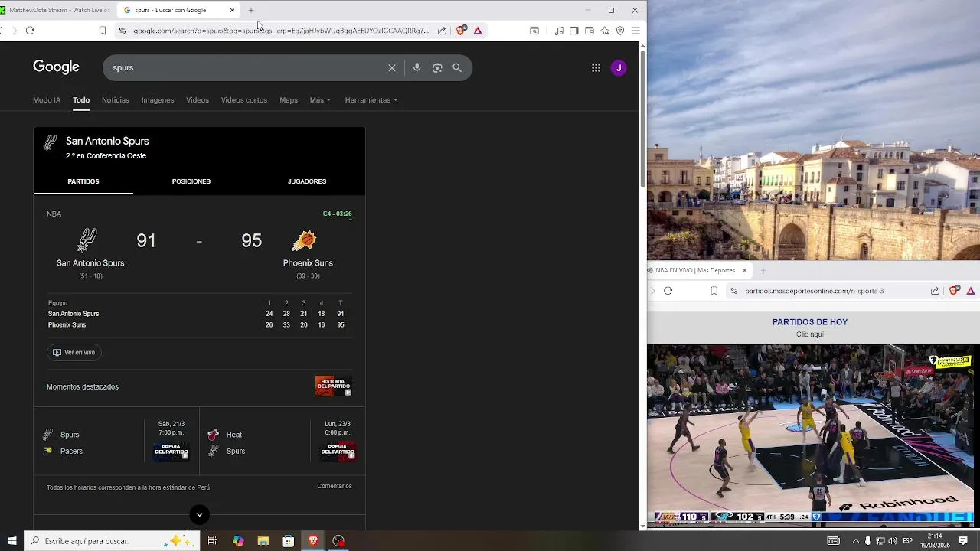This screenshot has width=980, height=551.
Task: Switch to Noticias results tab
Action: coord(116,100)
